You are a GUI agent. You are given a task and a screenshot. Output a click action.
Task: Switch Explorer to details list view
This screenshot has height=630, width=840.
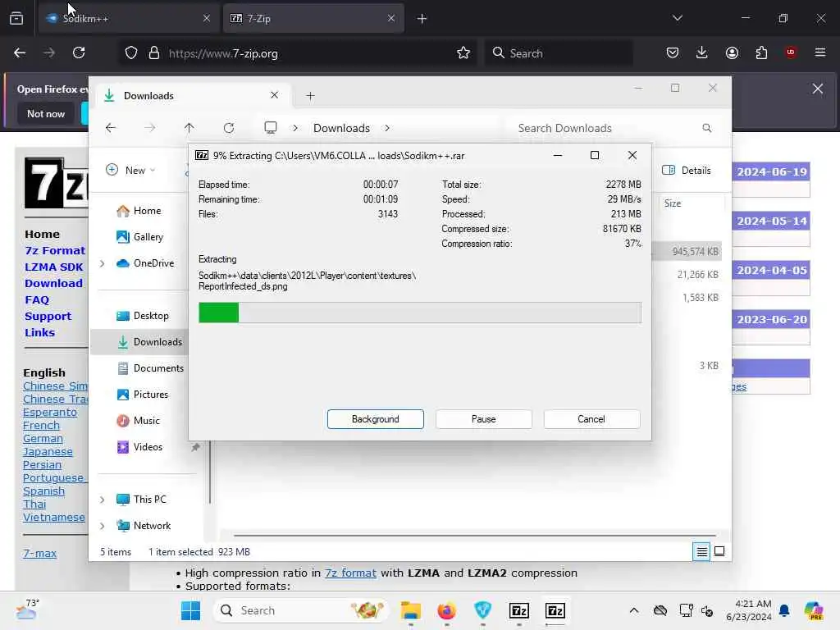[x=701, y=551]
